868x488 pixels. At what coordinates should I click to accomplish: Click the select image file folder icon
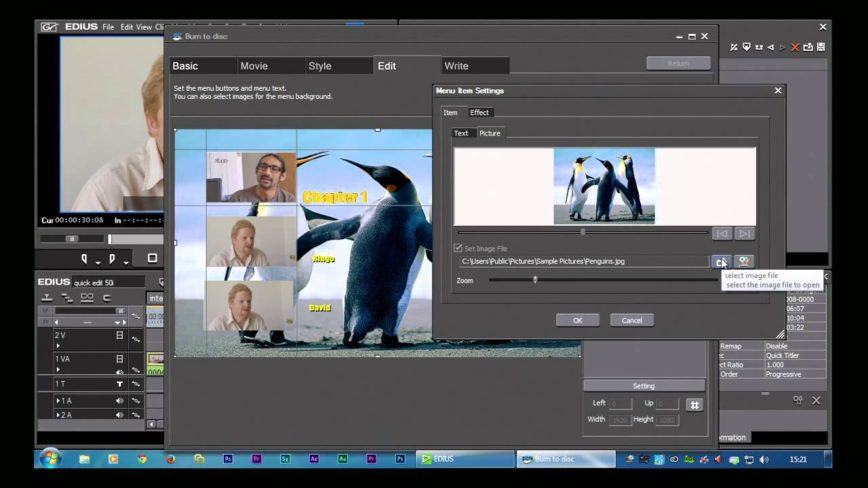(x=721, y=262)
